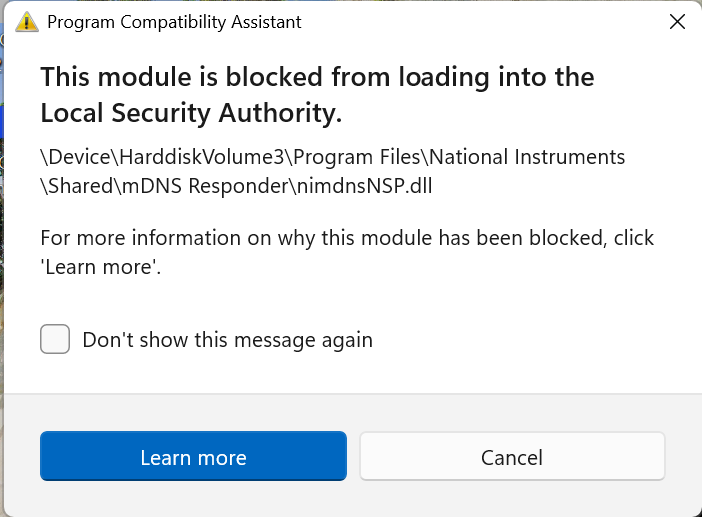Click the \Device\HarddiskVolume3 path line

(x=150, y=158)
